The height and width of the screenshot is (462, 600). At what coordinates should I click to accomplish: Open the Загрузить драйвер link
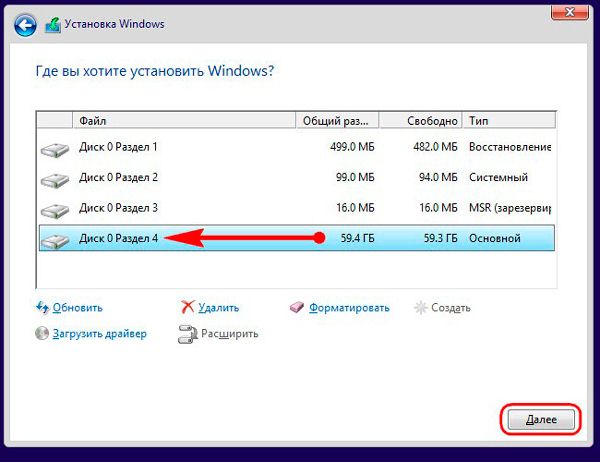point(99,334)
